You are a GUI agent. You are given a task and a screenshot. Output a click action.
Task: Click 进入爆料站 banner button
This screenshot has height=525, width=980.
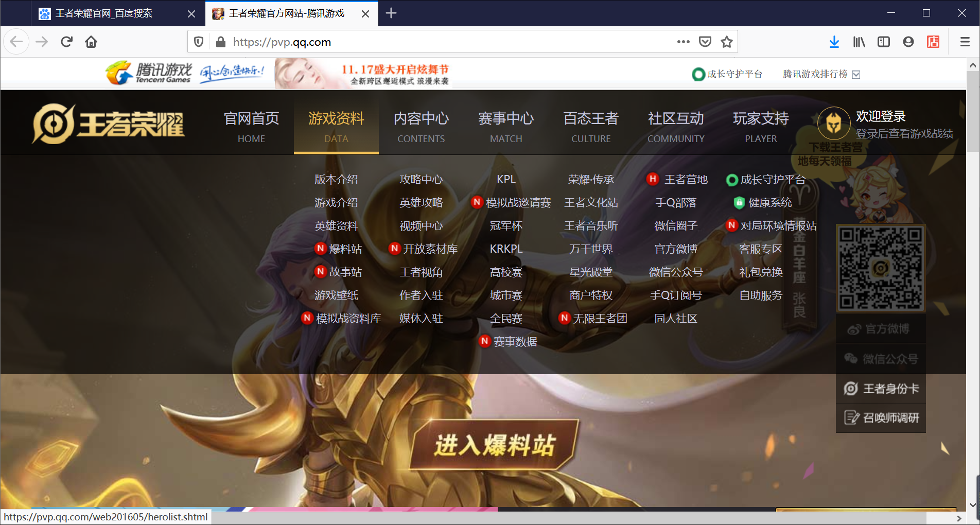(x=495, y=445)
